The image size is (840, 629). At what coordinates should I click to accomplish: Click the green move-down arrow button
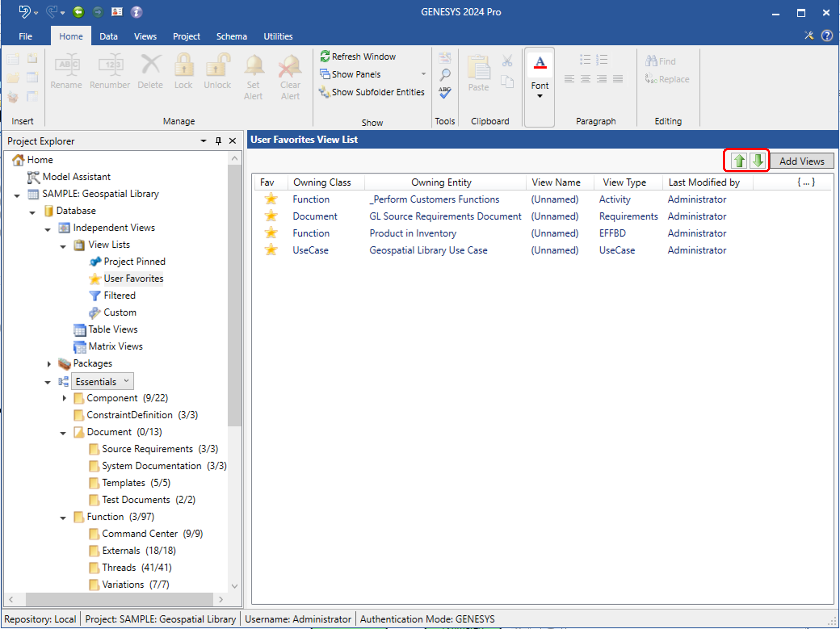758,161
